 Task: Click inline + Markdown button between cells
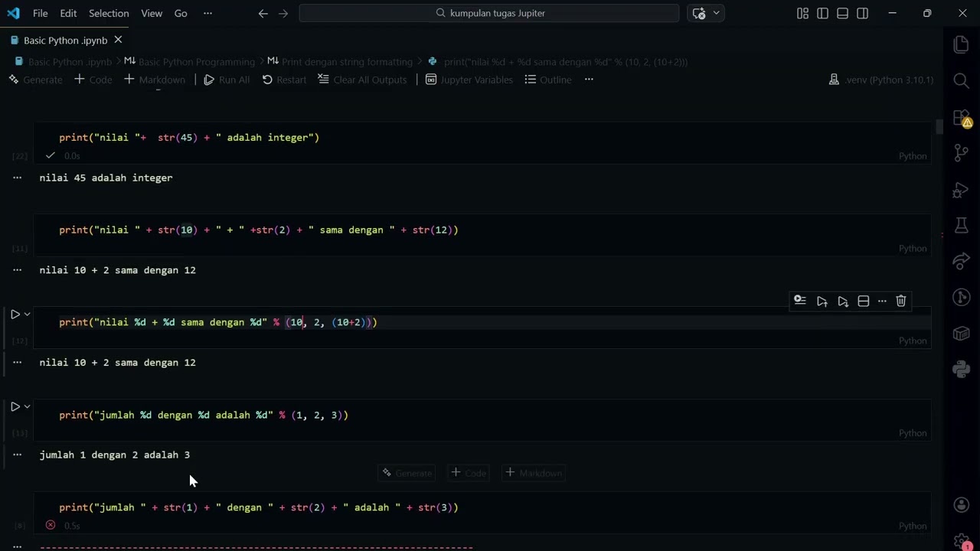[x=533, y=473]
